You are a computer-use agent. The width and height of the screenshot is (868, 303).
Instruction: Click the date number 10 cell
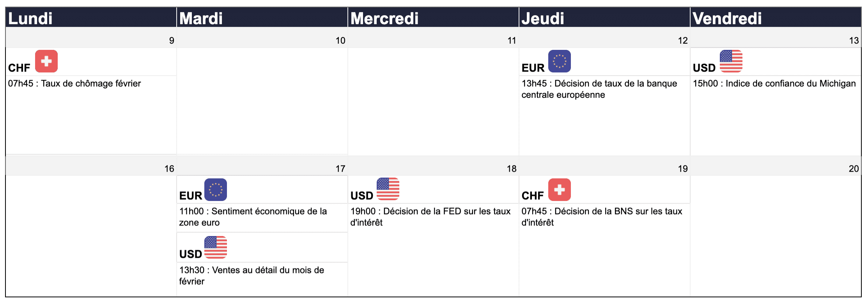(x=340, y=41)
